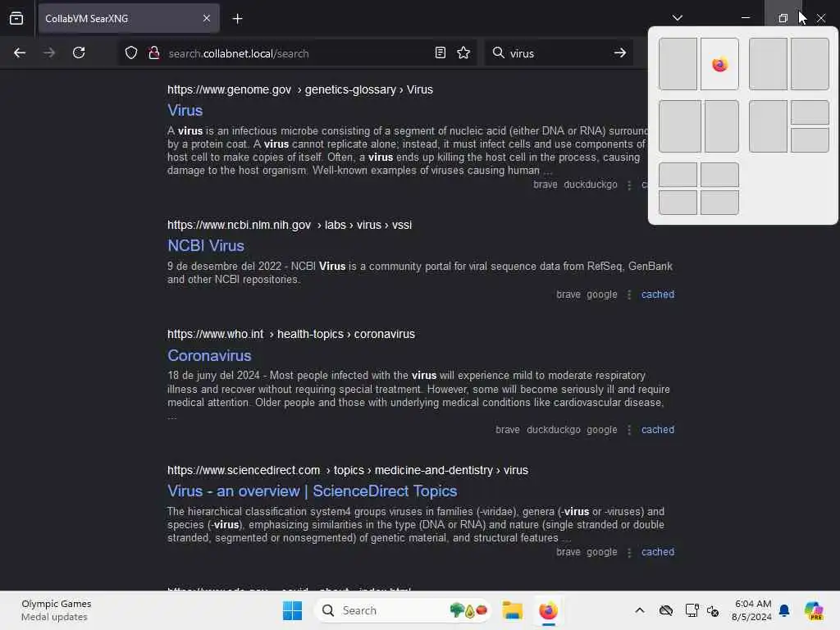Click the taskbar Search box
This screenshot has height=630, width=840.
(x=403, y=610)
